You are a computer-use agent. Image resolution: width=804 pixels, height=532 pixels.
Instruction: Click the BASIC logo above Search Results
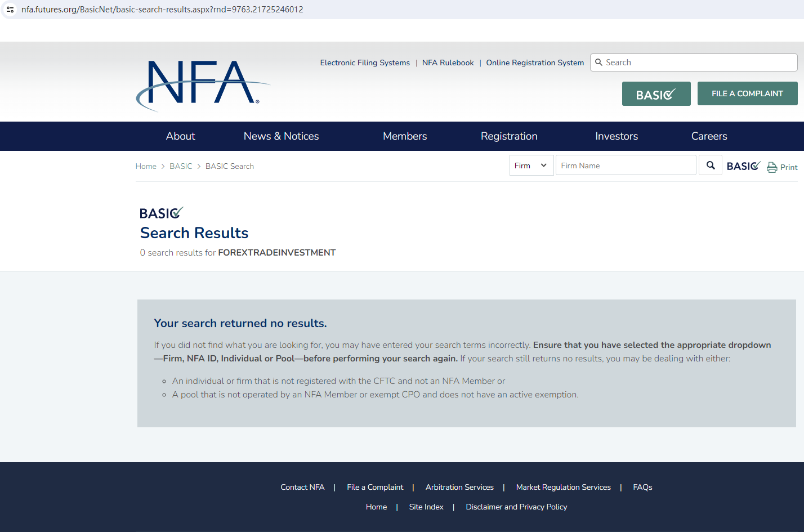(x=161, y=213)
